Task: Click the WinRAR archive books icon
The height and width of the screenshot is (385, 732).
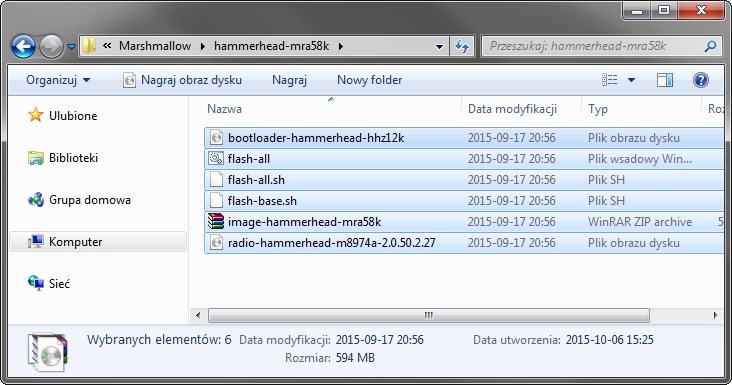Action: coord(216,222)
